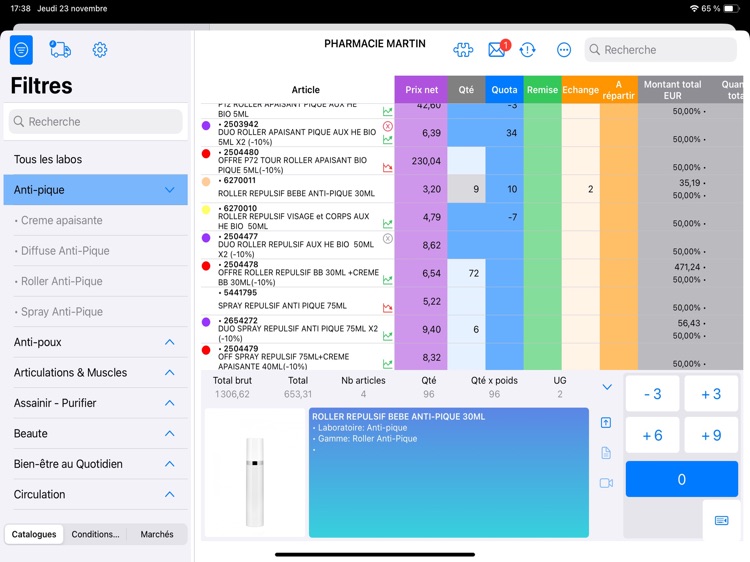Viewport: 750px width, 562px height.
Task: Click the upload arrow icon beside the product details
Action: point(606,422)
